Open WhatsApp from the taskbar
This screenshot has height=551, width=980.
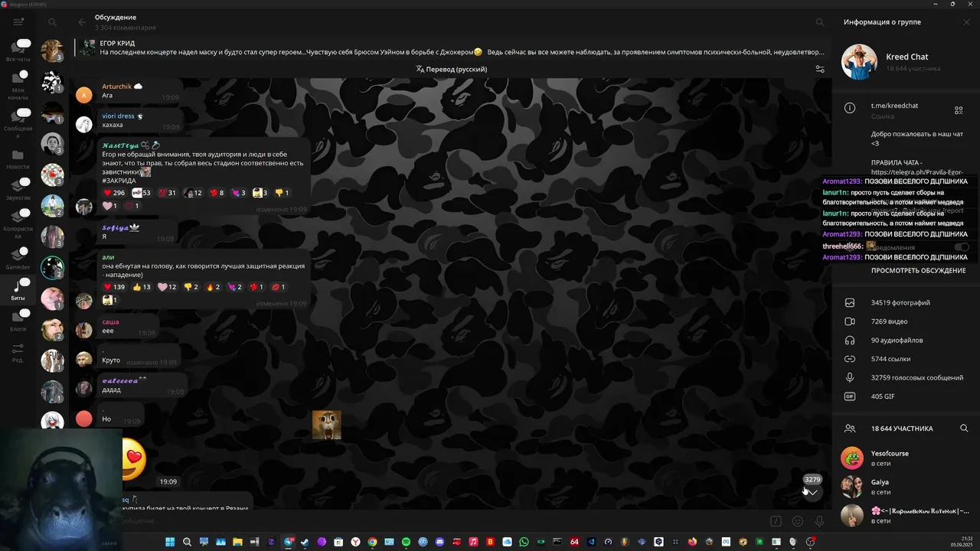click(524, 542)
